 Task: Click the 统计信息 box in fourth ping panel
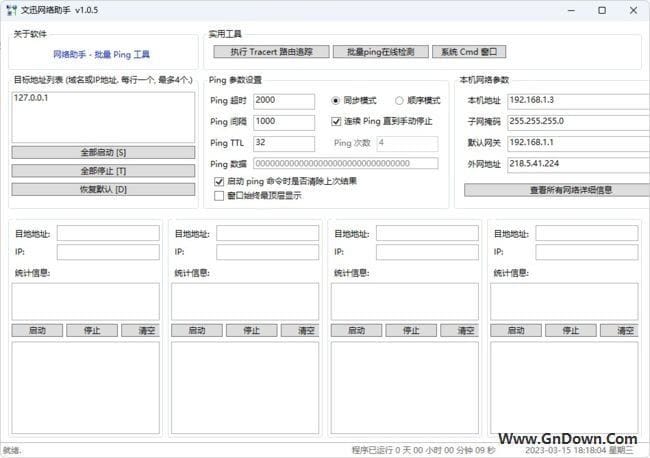(x=565, y=301)
